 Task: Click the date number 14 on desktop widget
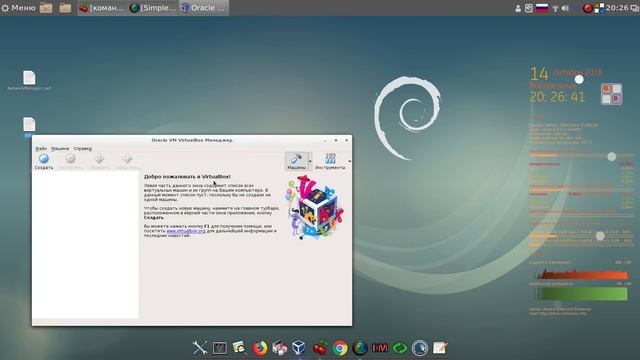click(x=539, y=74)
